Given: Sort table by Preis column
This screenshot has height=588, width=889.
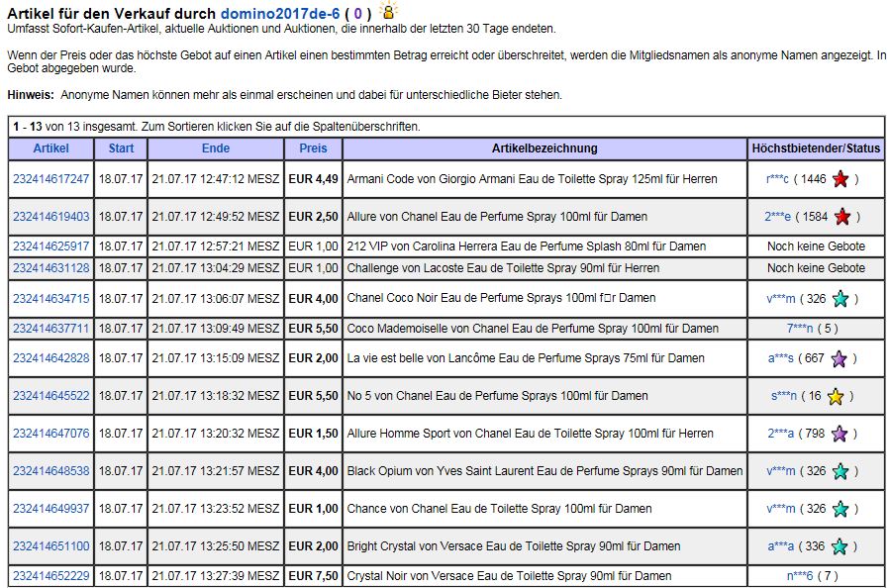Looking at the screenshot, I should point(313,148).
